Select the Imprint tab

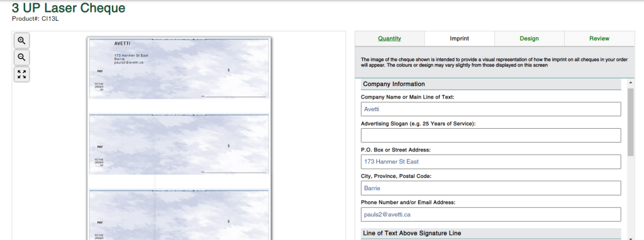pos(459,38)
